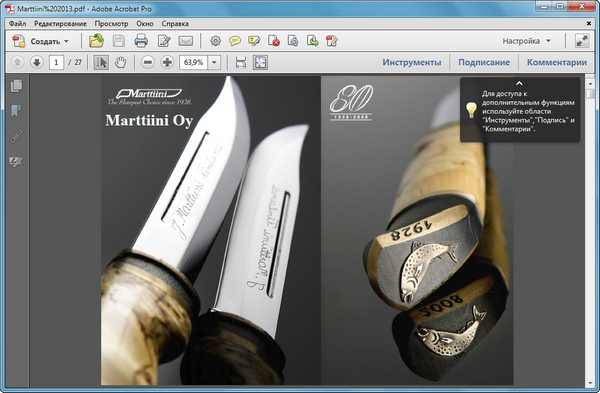Click the zoom percentage field 63,9%
Screen dimensions: 600x393
click(x=194, y=62)
